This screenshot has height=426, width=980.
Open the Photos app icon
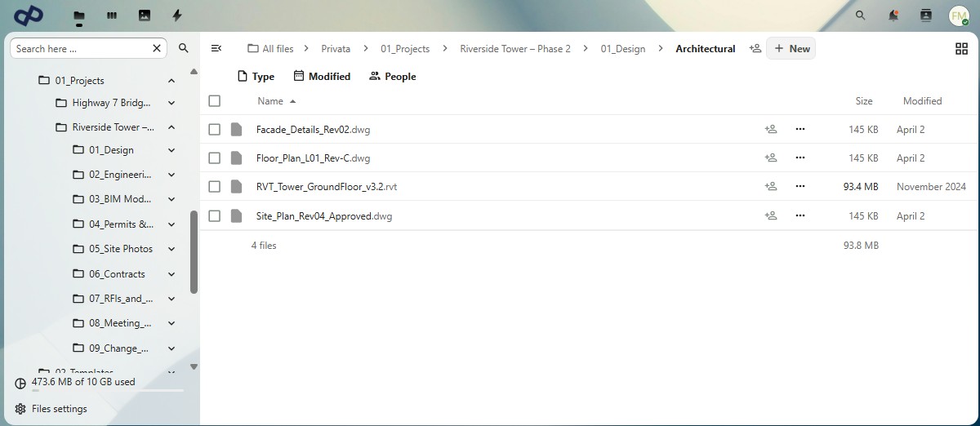(x=145, y=16)
